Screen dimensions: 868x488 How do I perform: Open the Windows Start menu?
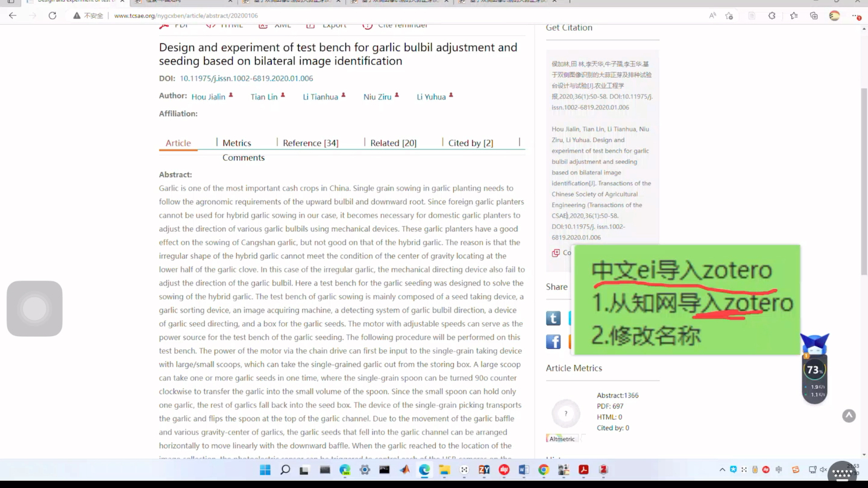coord(265,470)
